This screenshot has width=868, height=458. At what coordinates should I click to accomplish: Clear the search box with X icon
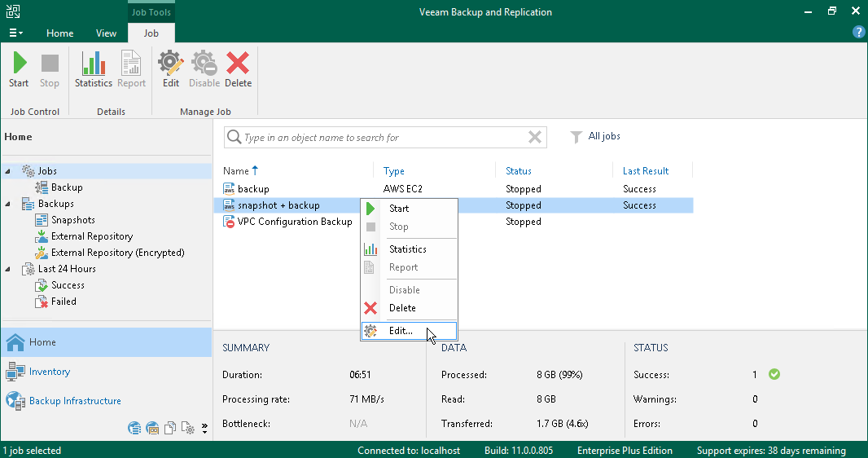535,137
